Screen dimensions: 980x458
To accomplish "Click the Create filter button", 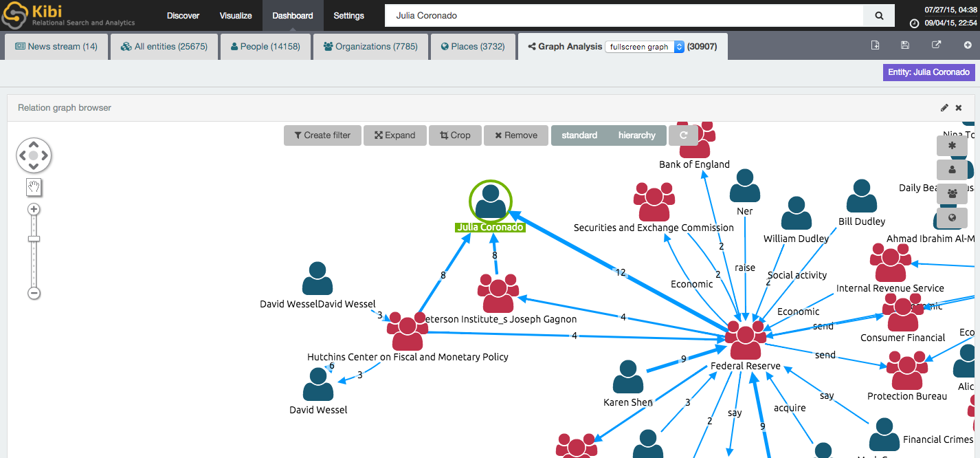I will coord(322,135).
